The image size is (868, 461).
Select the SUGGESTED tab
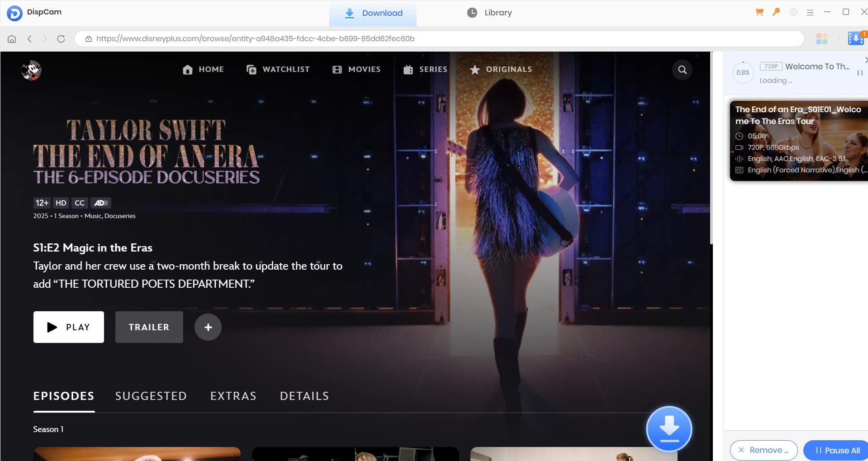click(x=151, y=396)
